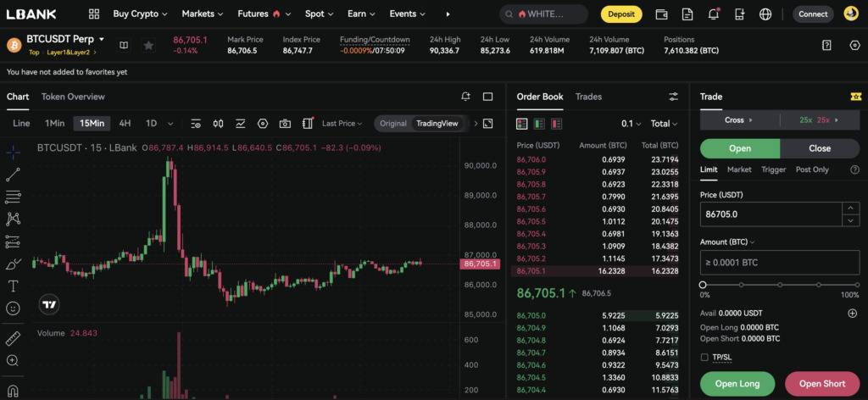Expand more timeframes arrow after 1D

click(x=170, y=124)
